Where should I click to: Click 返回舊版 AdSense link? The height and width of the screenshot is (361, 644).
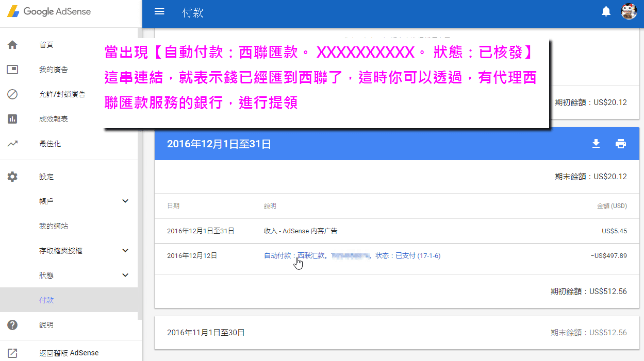pyautogui.click(x=69, y=353)
